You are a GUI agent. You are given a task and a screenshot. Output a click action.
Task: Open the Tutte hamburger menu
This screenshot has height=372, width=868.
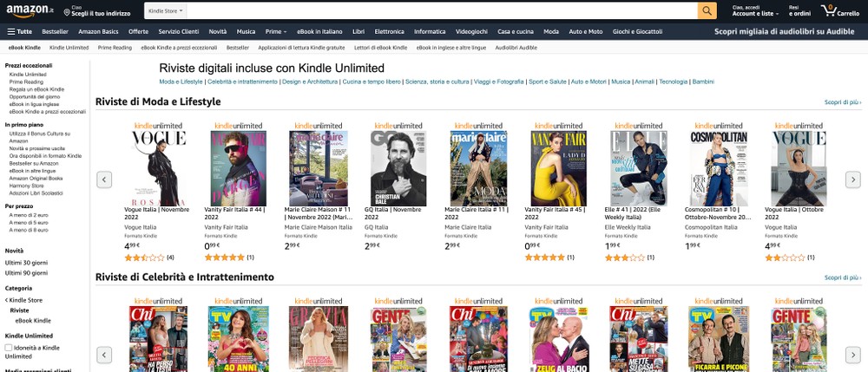[19, 31]
